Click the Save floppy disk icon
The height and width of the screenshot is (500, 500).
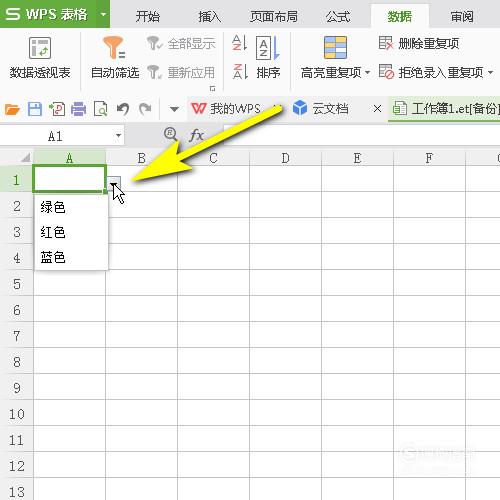(35, 109)
